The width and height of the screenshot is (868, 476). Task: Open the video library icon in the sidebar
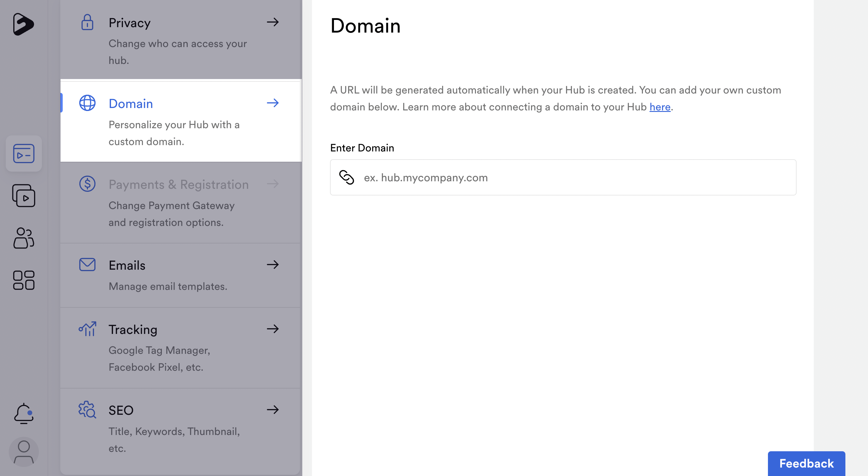tap(24, 196)
